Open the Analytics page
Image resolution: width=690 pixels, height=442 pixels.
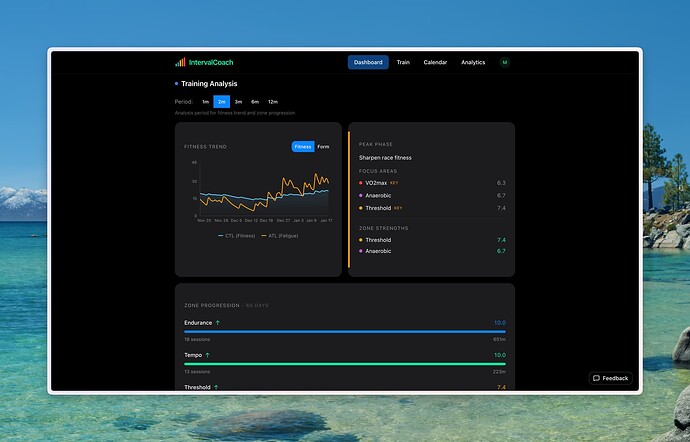click(x=473, y=62)
